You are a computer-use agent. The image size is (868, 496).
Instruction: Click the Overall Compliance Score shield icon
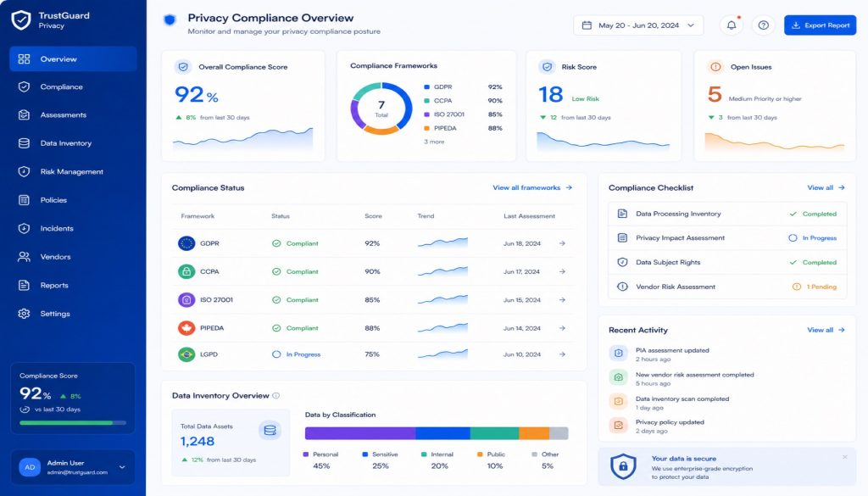(183, 67)
